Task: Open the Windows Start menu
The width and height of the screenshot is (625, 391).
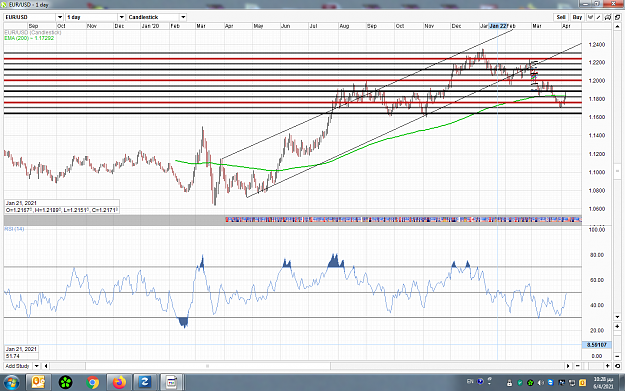Action: pos(11,383)
